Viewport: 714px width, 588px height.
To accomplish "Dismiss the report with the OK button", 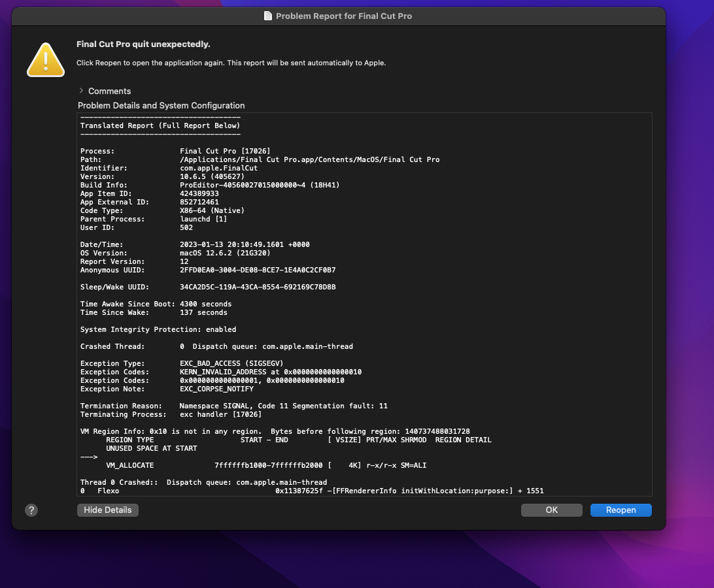I will (x=551, y=510).
